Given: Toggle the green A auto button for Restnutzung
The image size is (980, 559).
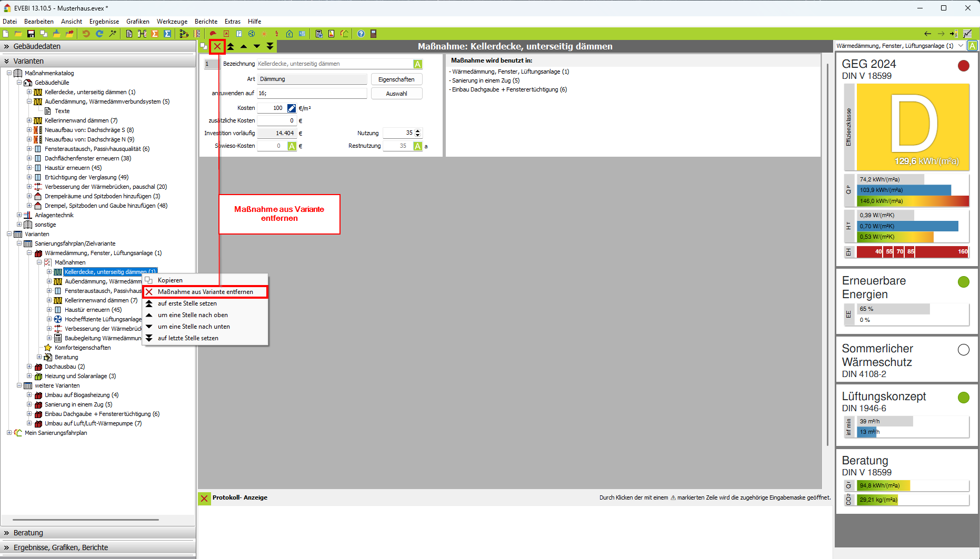Looking at the screenshot, I should 417,146.
